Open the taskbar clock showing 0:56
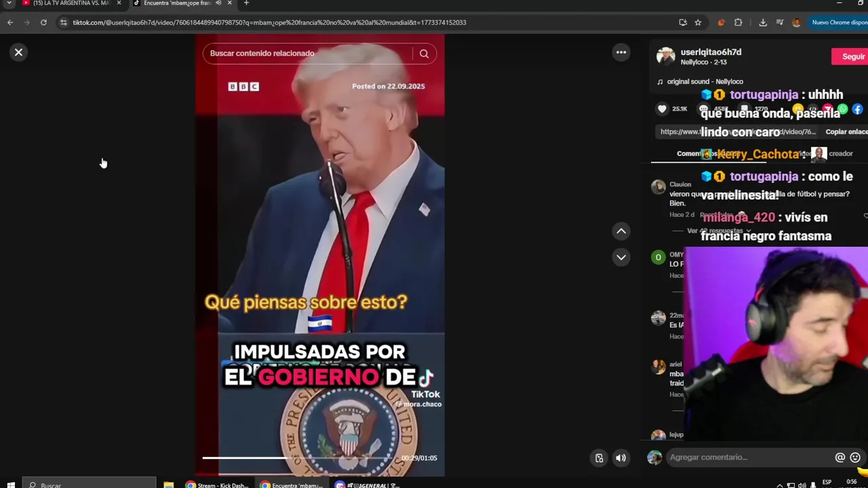Viewport: 868px width, 488px height. tap(852, 483)
